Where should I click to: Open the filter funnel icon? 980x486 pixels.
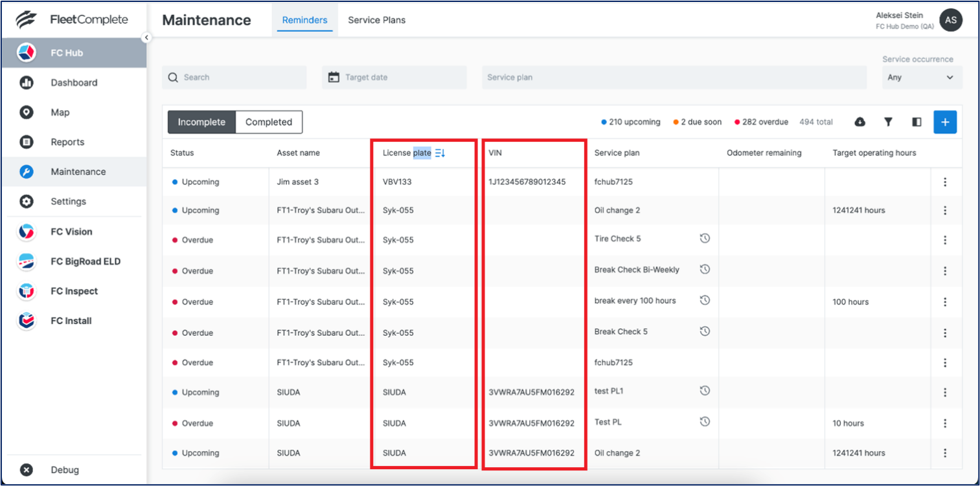pyautogui.click(x=888, y=122)
